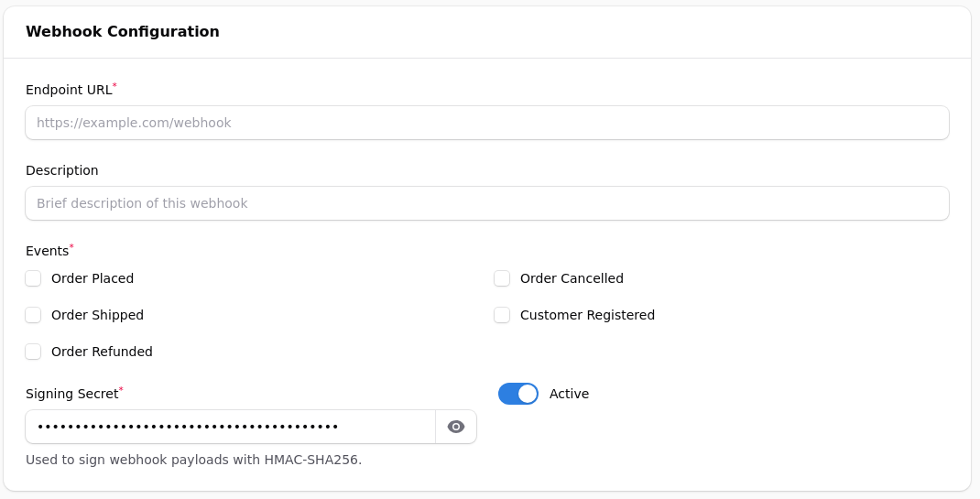Image resolution: width=980 pixels, height=499 pixels.
Task: Check the Order Shipped event
Action: [33, 315]
